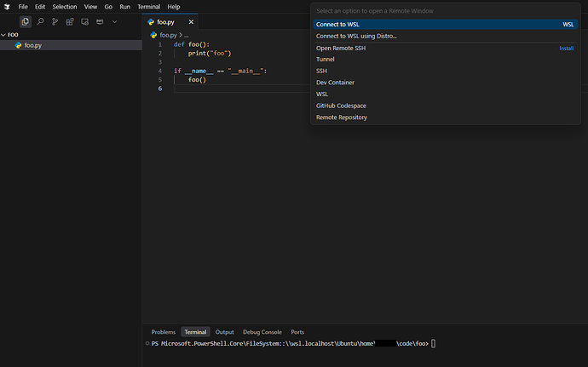The image size is (588, 367).
Task: Open the Run menu
Action: click(125, 7)
